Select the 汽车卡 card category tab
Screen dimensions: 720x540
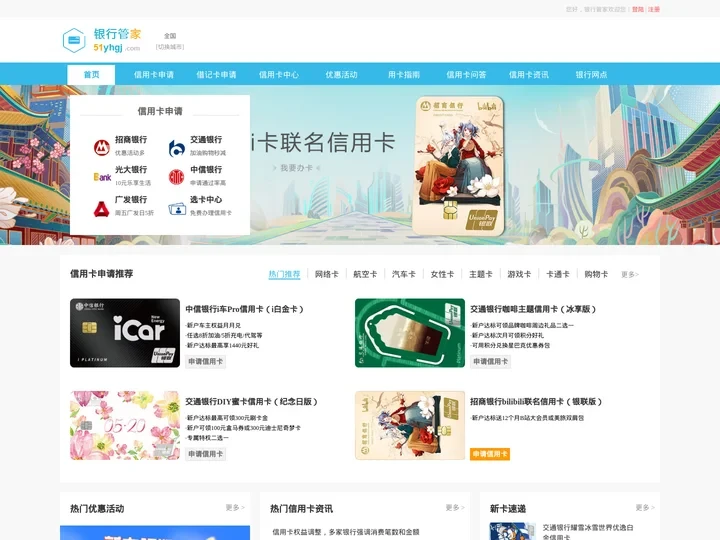404,274
